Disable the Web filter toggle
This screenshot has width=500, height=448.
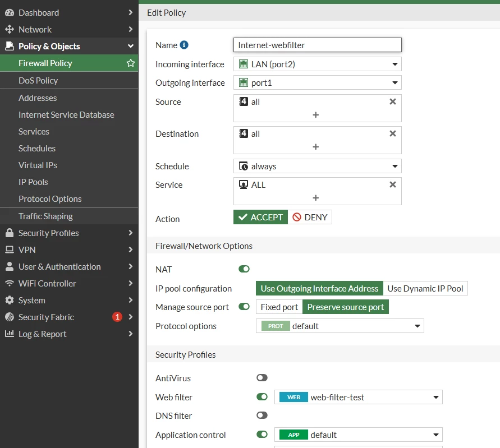(262, 397)
